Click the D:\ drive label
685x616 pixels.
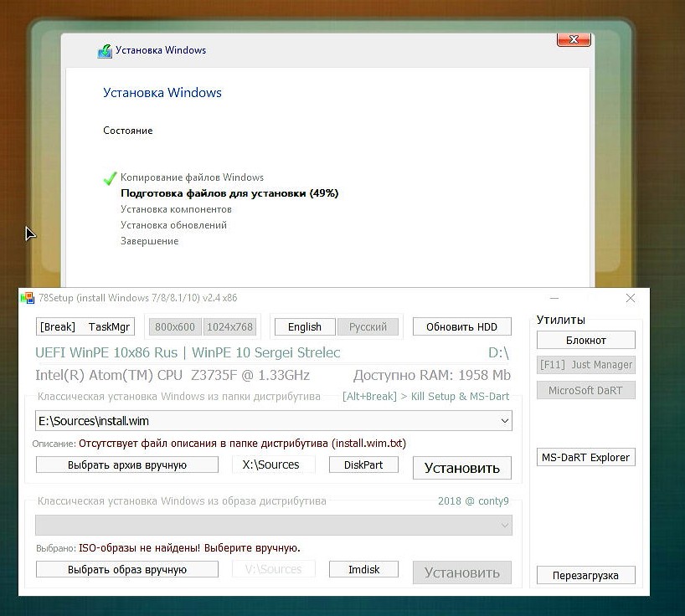498,352
